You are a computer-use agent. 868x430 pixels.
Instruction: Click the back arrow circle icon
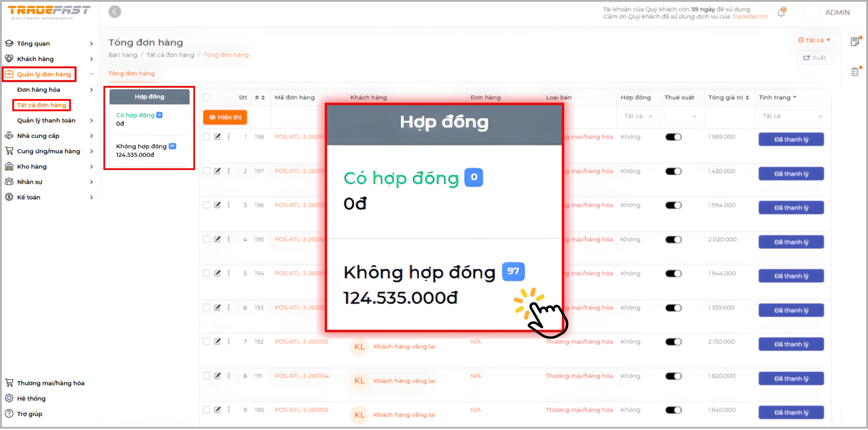[x=115, y=12]
